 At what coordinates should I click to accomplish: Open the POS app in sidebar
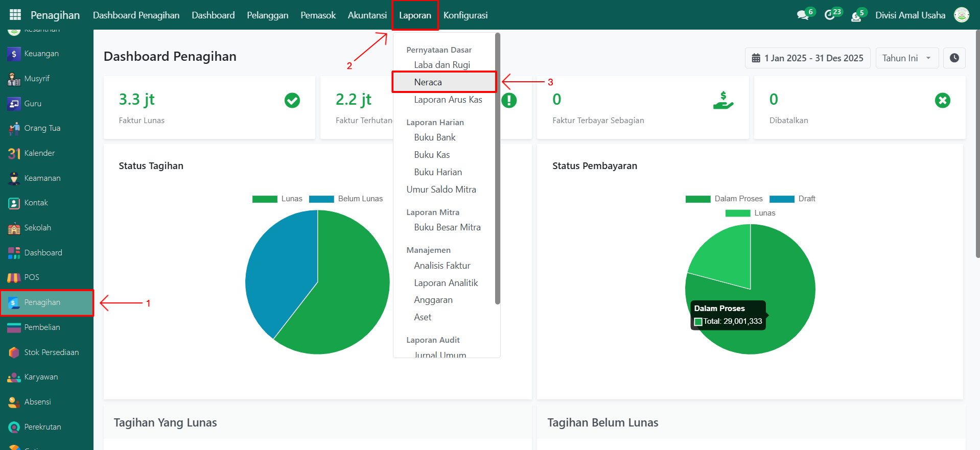click(x=31, y=277)
